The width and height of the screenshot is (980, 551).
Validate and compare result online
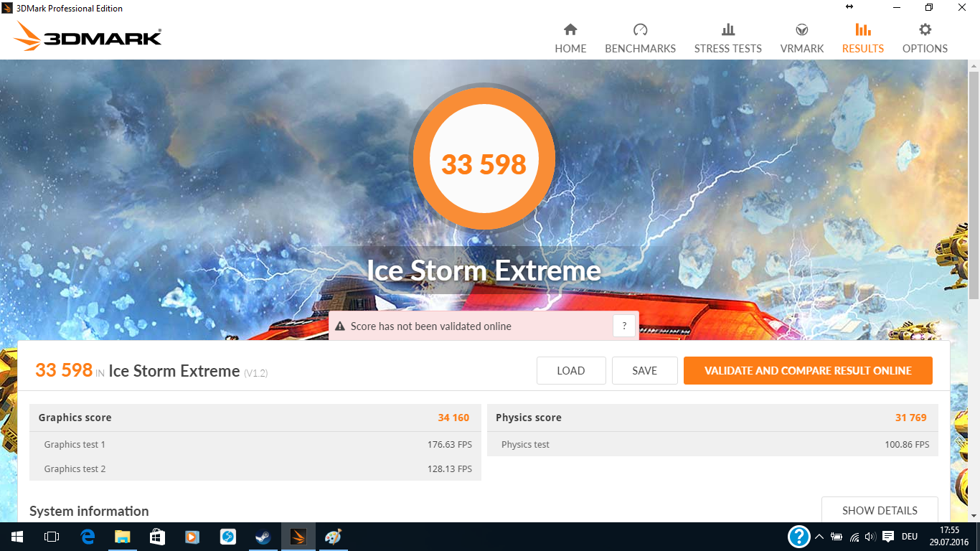(808, 371)
